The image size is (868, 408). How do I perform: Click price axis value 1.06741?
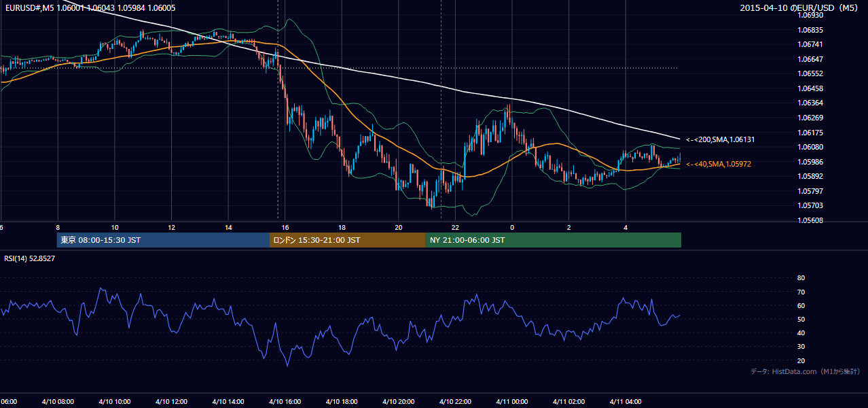tap(811, 44)
